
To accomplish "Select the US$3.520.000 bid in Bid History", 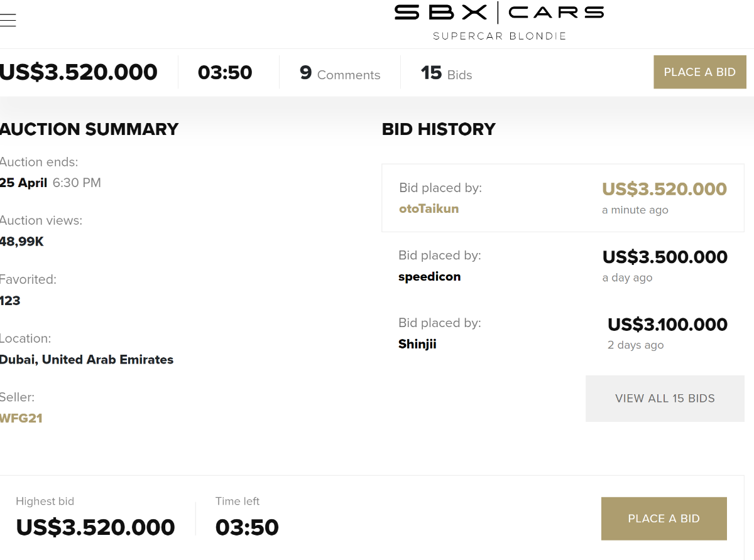I will (664, 189).
